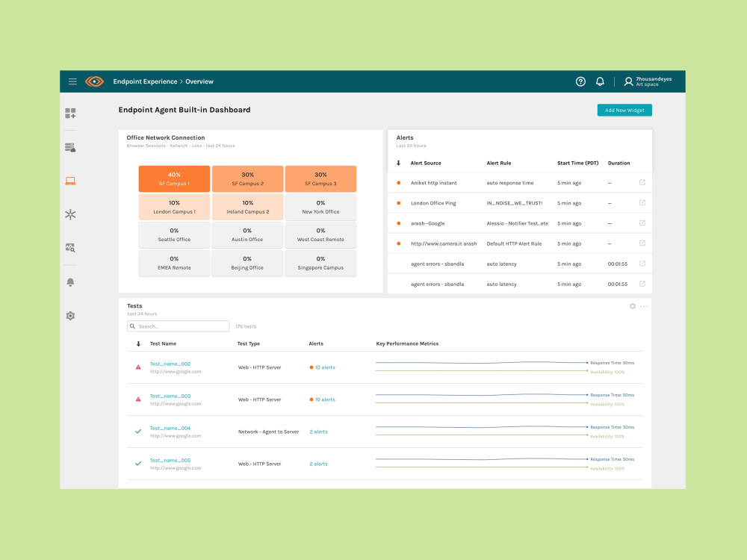Image resolution: width=747 pixels, height=560 pixels.
Task: Click the red warning icon for Test_name_002
Action: pos(138,367)
